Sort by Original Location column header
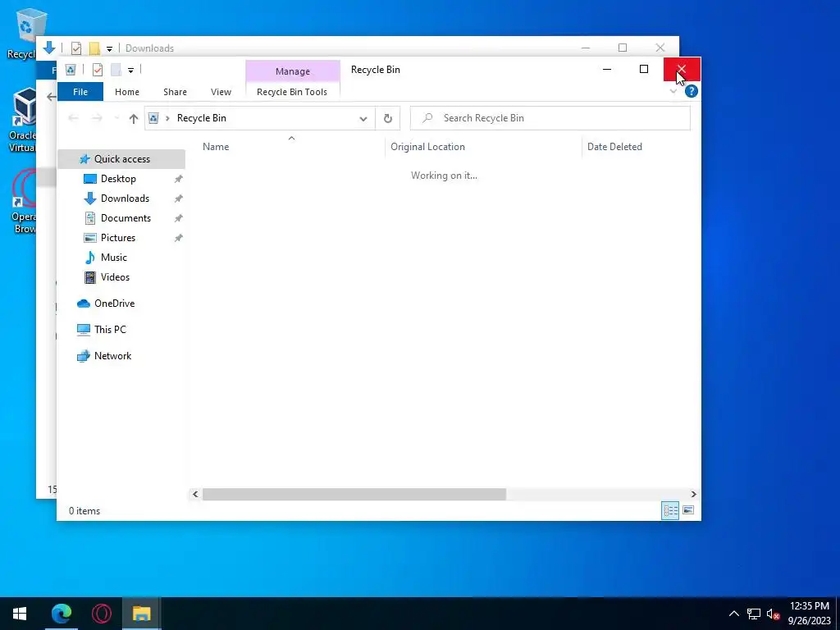 click(x=427, y=147)
